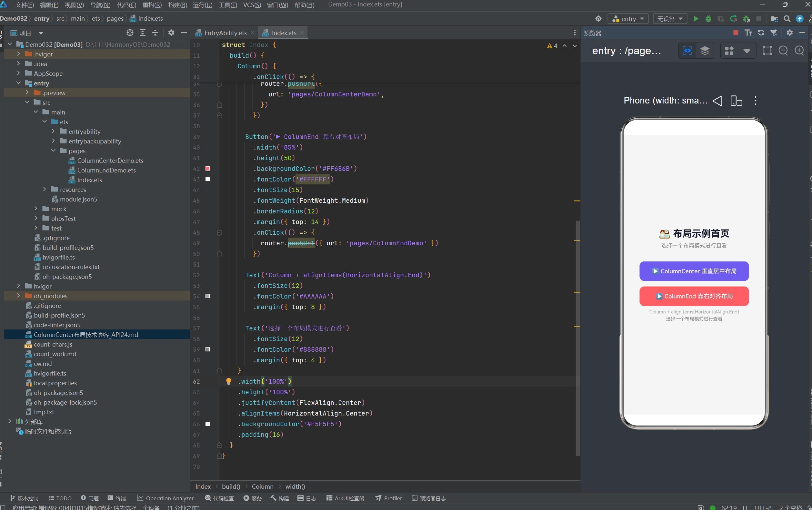Open the Operation Analyzer tool window
812x510 pixels.
click(x=165, y=498)
